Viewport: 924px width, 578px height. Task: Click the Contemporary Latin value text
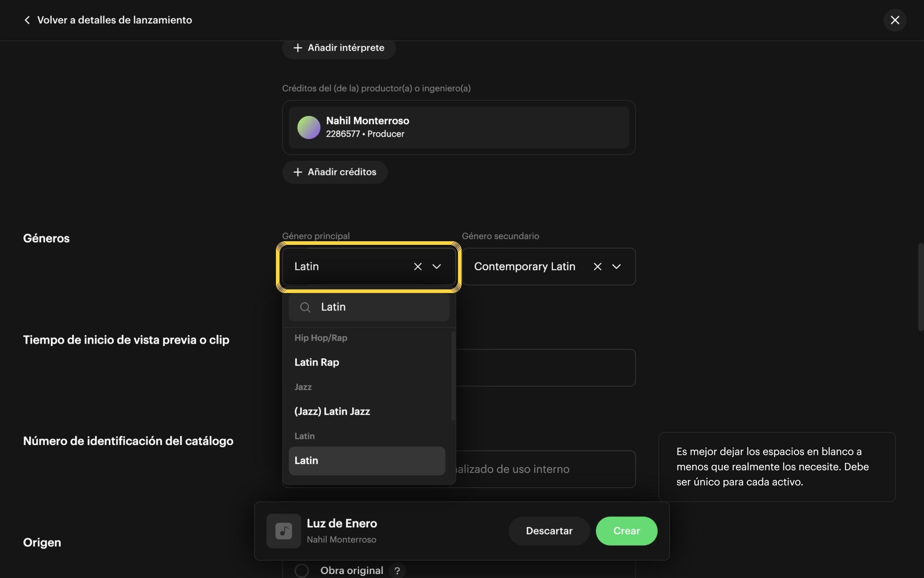pyautogui.click(x=525, y=267)
